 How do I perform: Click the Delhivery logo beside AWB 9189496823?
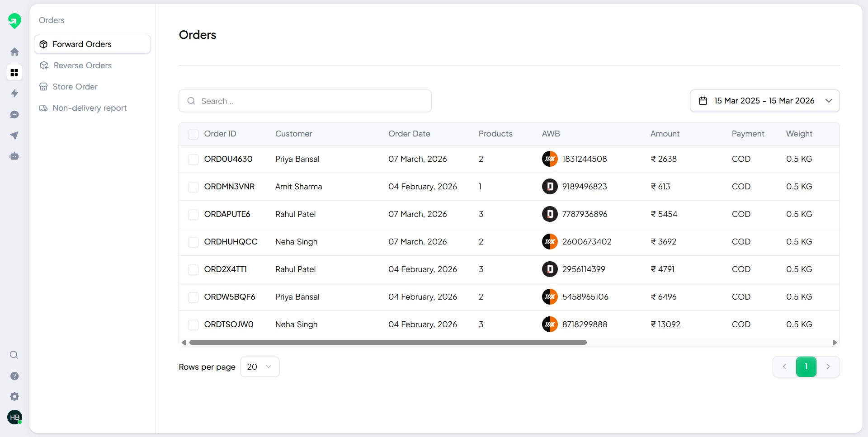coord(550,186)
